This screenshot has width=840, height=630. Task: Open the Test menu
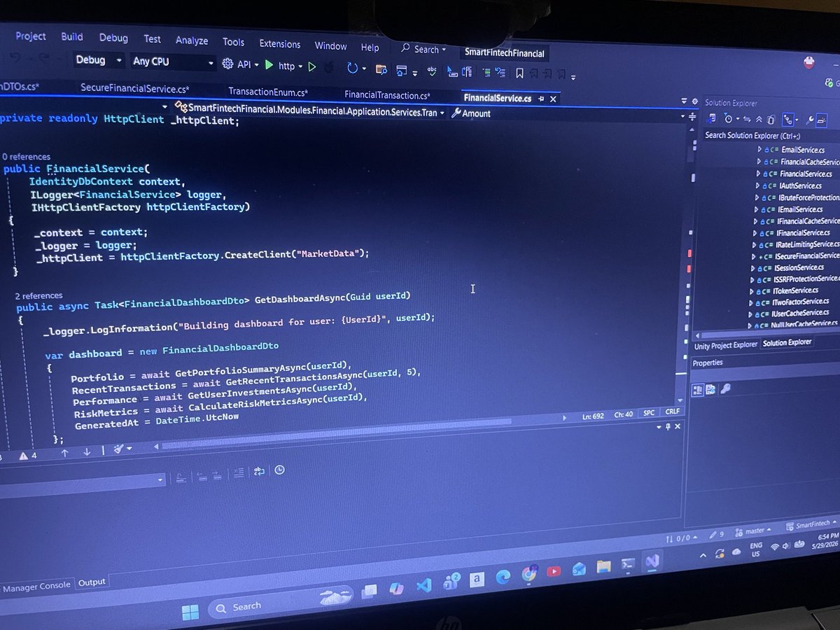(153, 39)
